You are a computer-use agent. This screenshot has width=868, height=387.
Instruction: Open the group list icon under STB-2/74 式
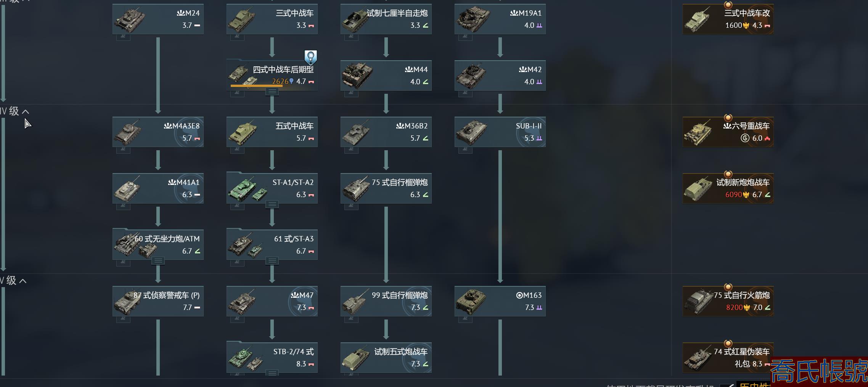point(272,373)
